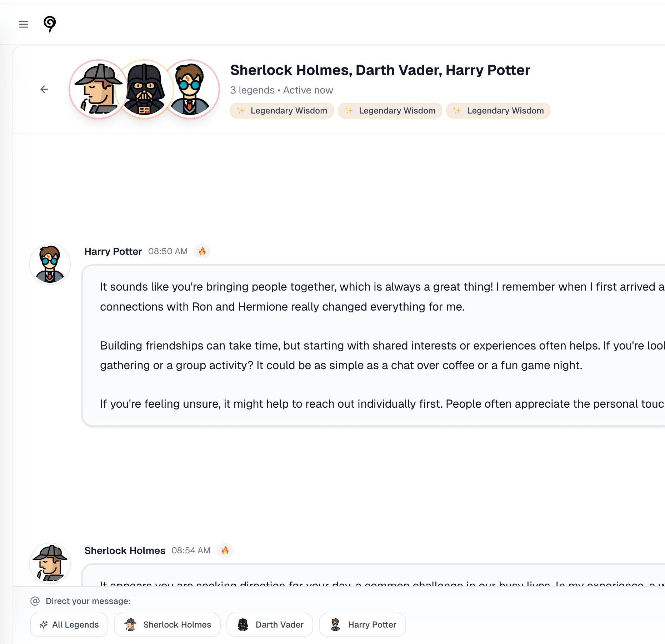665x644 pixels.
Task: Direct message to Darth Vader
Action: (270, 625)
